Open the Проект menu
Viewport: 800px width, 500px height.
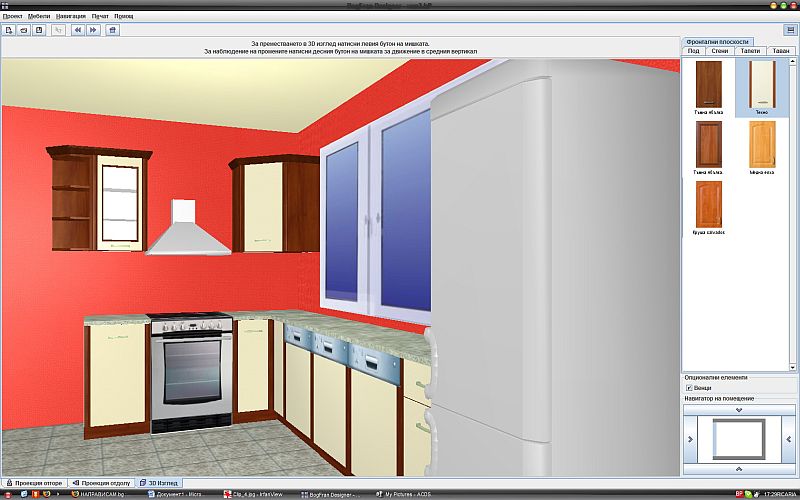(x=12, y=16)
